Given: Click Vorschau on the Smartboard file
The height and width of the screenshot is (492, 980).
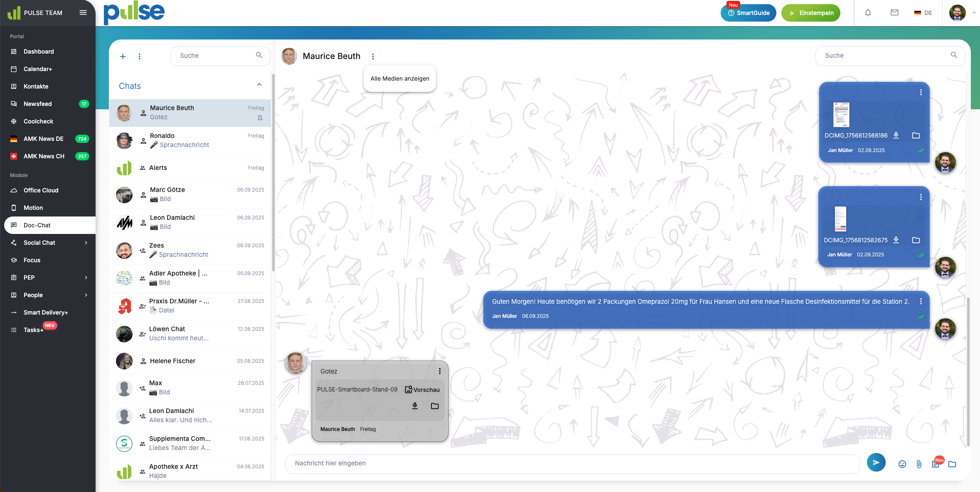Looking at the screenshot, I should pos(422,389).
